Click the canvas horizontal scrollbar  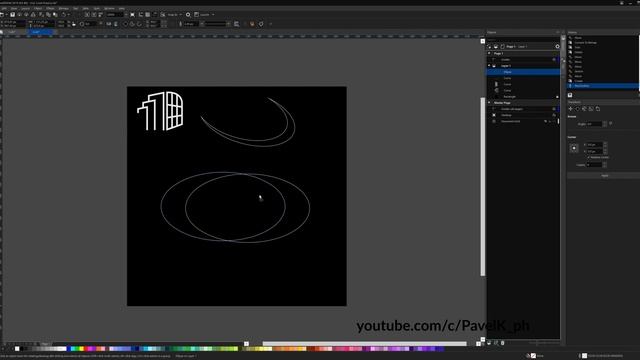(x=364, y=344)
